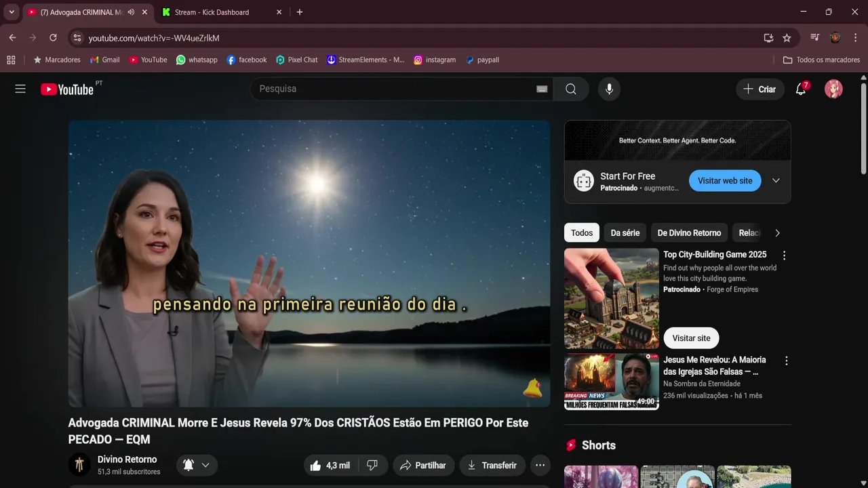Open the facebook bookmark
The width and height of the screenshot is (868, 488).
[247, 60]
